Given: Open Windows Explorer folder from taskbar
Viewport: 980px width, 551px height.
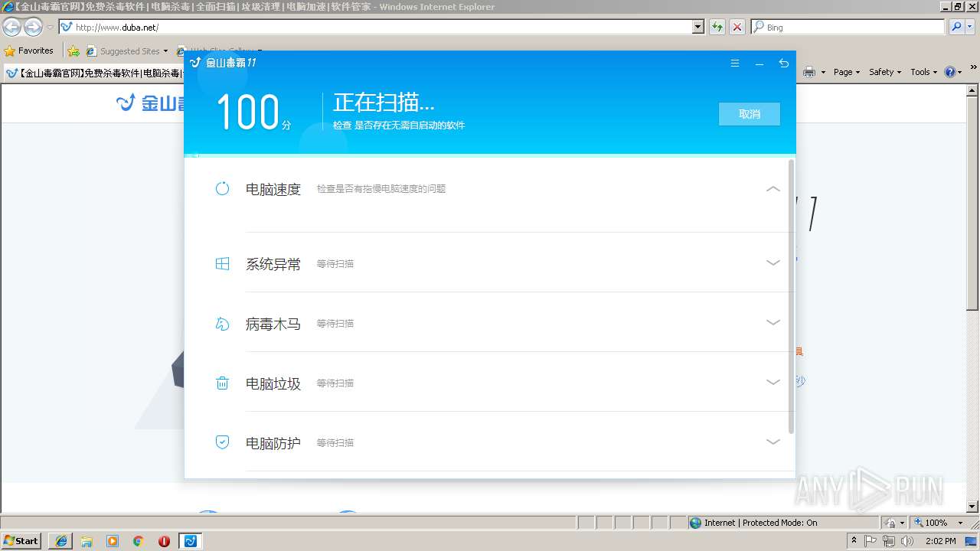Looking at the screenshot, I should click(87, 540).
